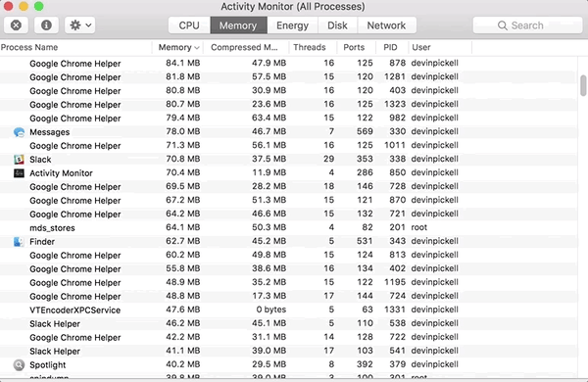Select Google Chrome Helper with PID 870
This screenshot has height=382, width=588.
click(288, 200)
